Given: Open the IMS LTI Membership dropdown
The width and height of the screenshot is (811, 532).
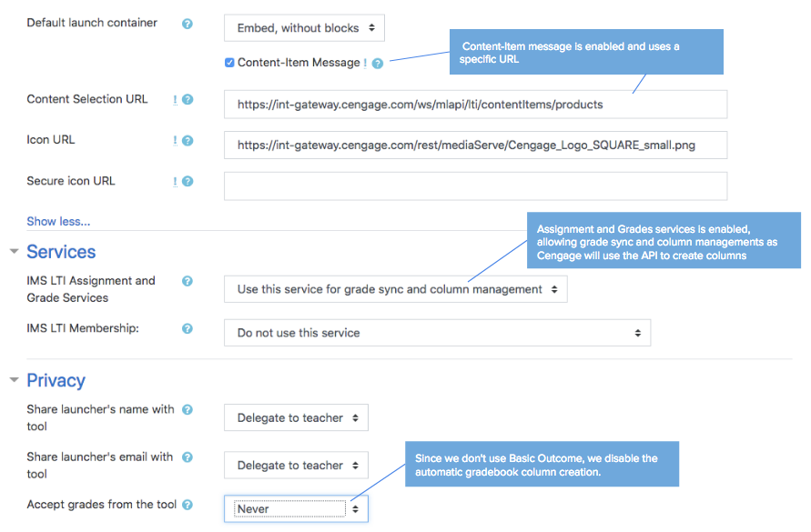Looking at the screenshot, I should tap(437, 333).
